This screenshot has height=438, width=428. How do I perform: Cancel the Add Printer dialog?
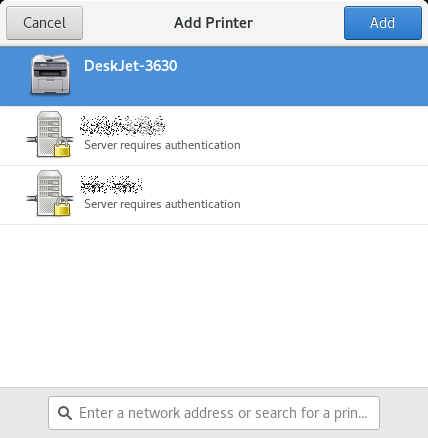coord(44,23)
